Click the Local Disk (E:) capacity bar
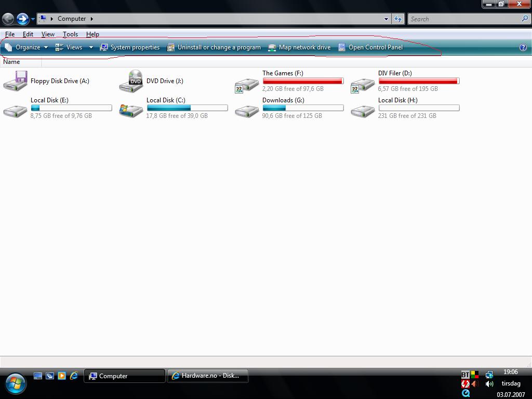 [x=71, y=108]
